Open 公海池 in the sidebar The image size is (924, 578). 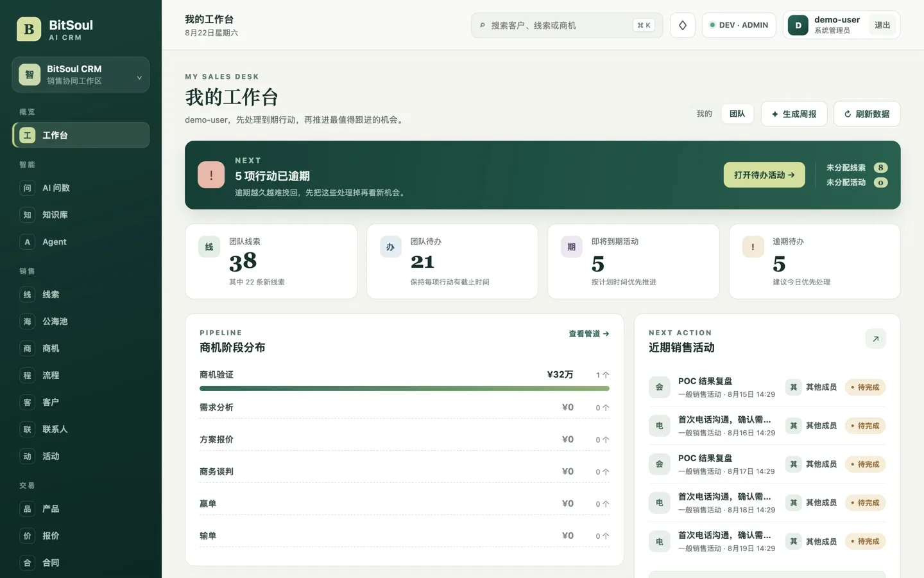[x=81, y=322]
